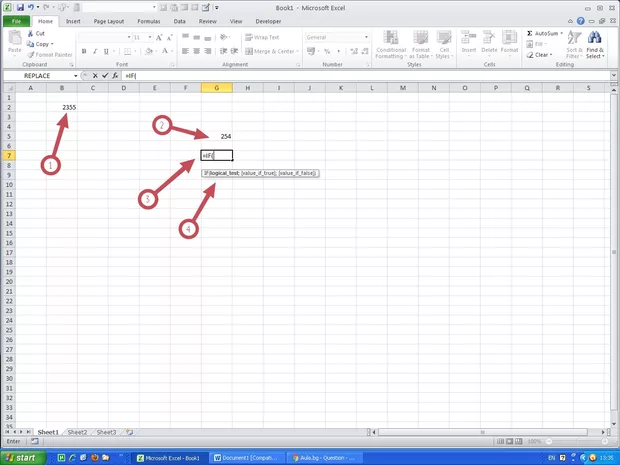Image resolution: width=620 pixels, height=465 pixels.
Task: Toggle Bold formatting
Action: pos(84,51)
